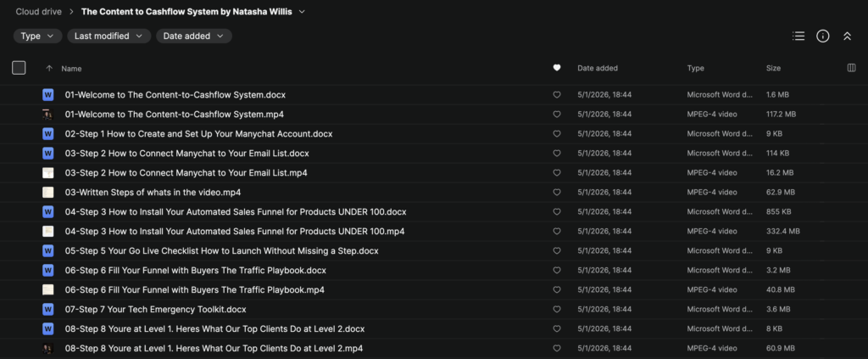Favorite 04-Step 3 Sales Funnel mp4

coord(557,231)
